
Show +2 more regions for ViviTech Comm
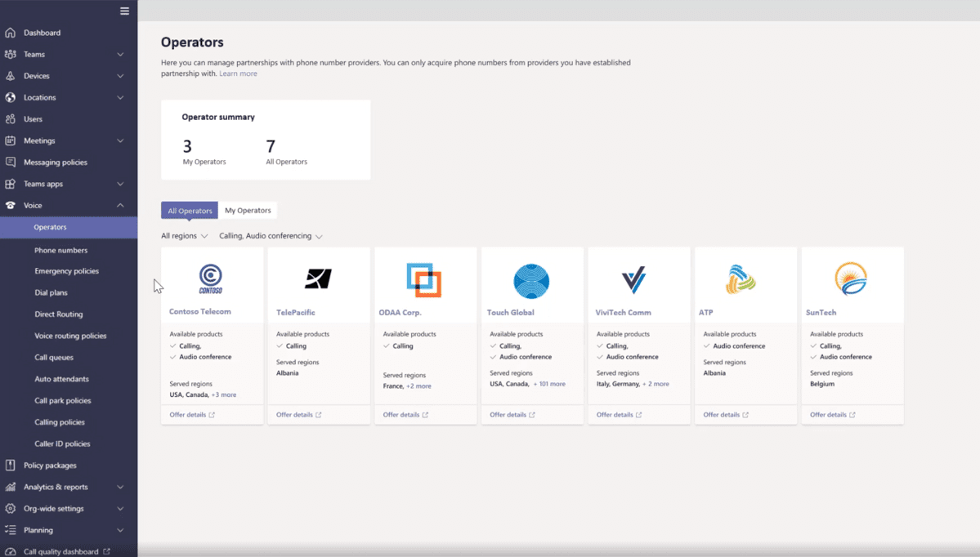[656, 384]
